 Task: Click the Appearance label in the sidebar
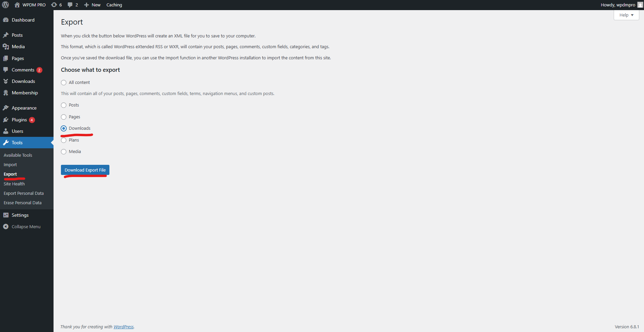tap(24, 108)
